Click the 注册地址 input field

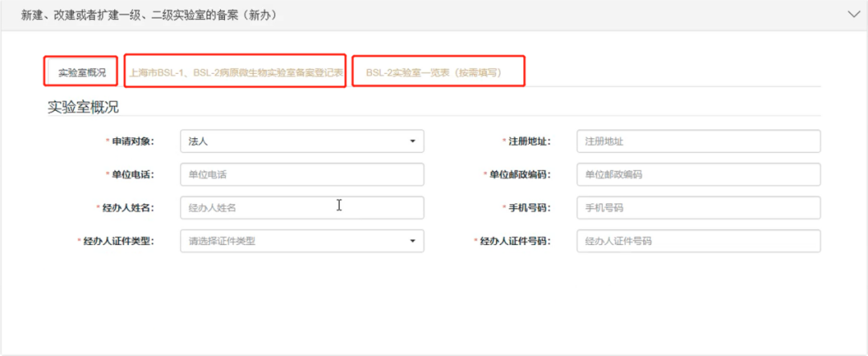pos(698,141)
